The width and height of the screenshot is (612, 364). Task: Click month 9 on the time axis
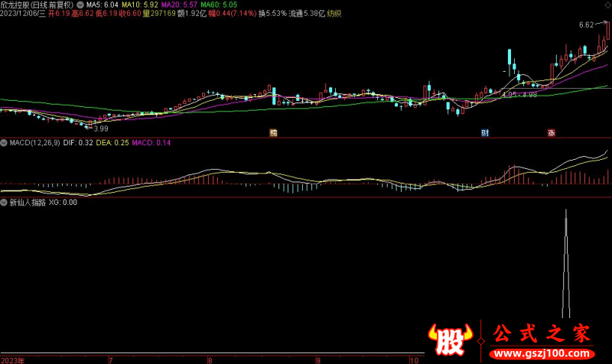coord(318,360)
